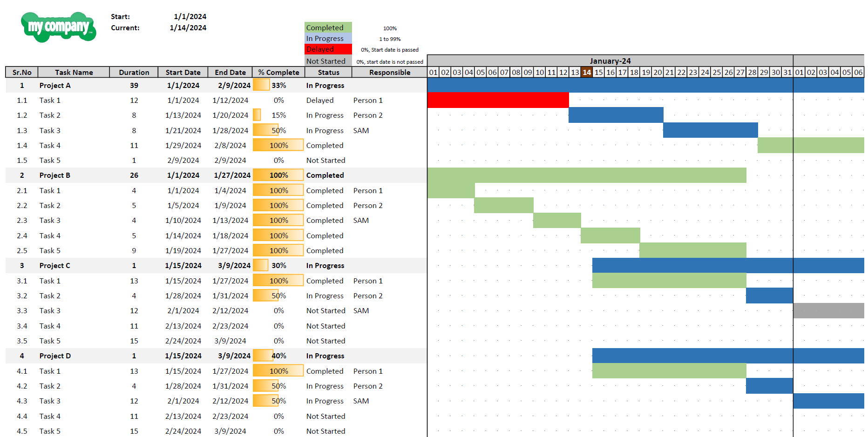Click the highlighted date 14 marker
Viewport: 868px width, 437px height.
point(587,72)
